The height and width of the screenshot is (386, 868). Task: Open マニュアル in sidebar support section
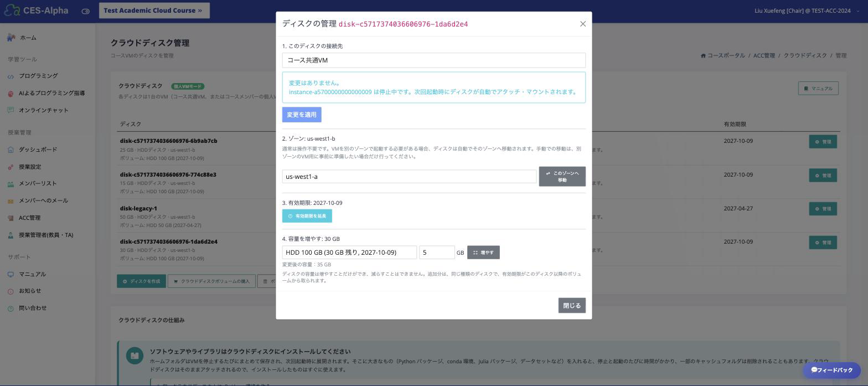tap(33, 274)
